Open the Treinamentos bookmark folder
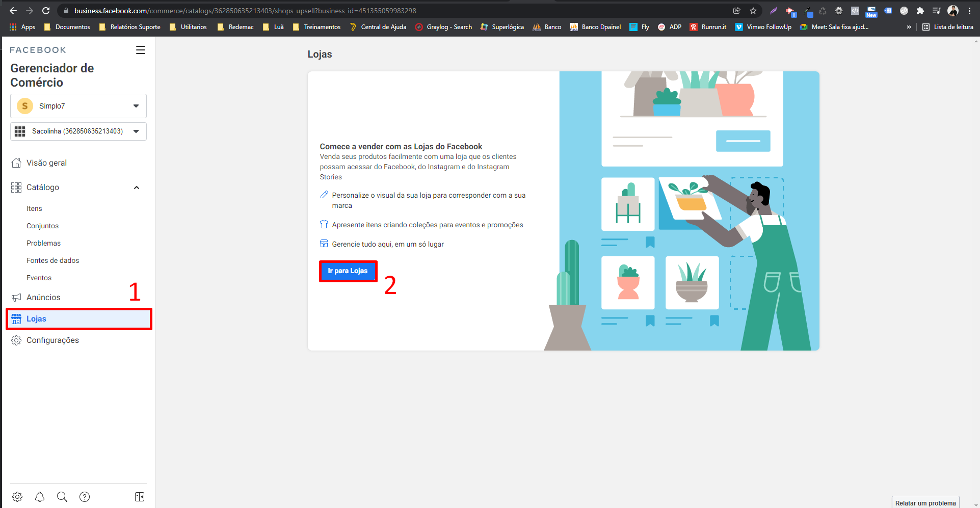This screenshot has width=980, height=508. [316, 27]
